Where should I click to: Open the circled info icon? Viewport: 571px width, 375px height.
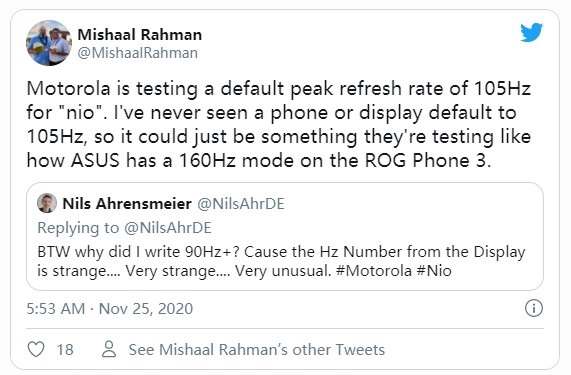pos(533,308)
